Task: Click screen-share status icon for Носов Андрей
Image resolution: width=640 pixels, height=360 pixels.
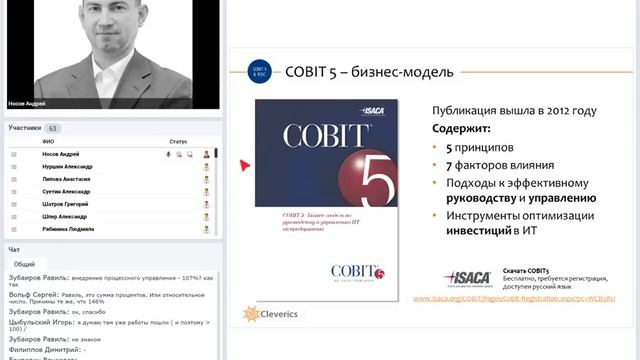Action: [x=190, y=154]
